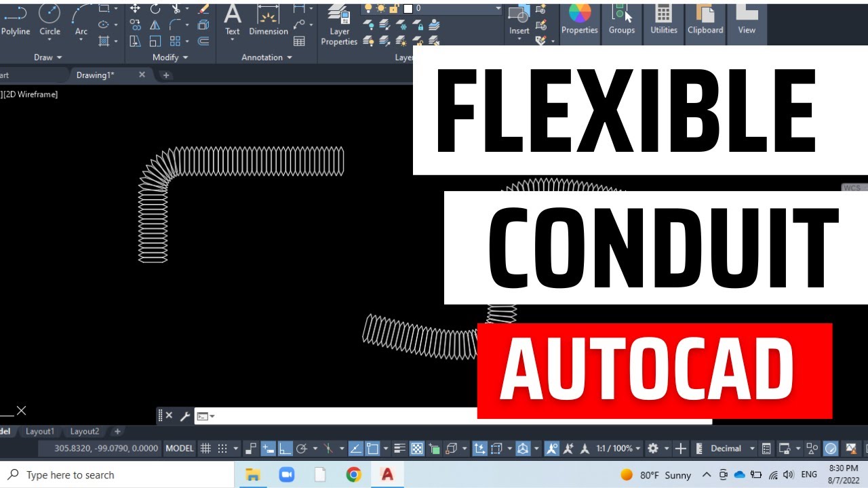This screenshot has height=488, width=868.
Task: Select the Arc draw tool
Action: 81,18
